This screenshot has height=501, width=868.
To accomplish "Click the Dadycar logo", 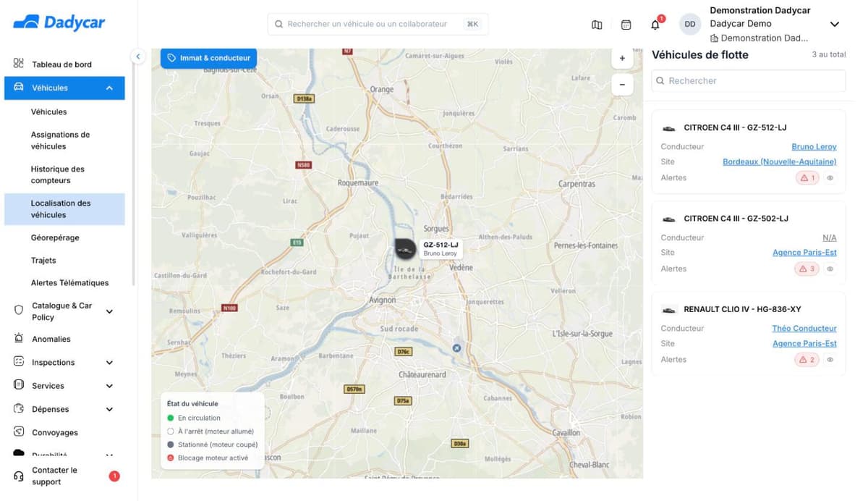I will tap(59, 23).
